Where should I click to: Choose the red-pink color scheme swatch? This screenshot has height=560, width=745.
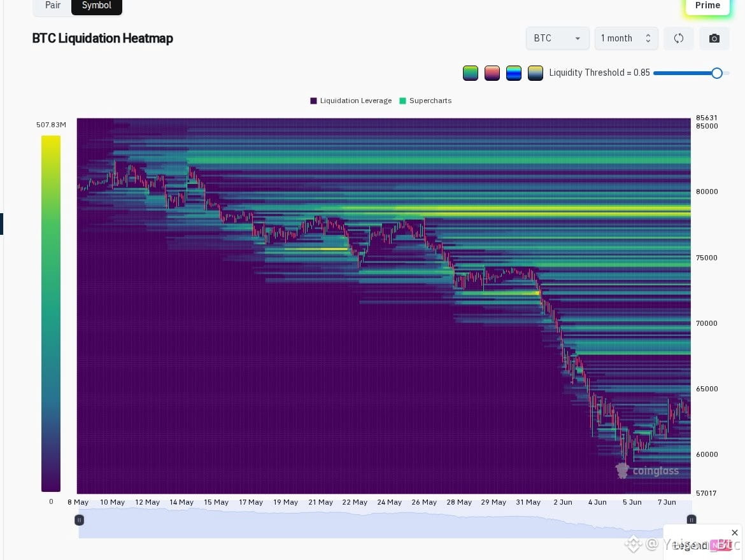pos(492,73)
